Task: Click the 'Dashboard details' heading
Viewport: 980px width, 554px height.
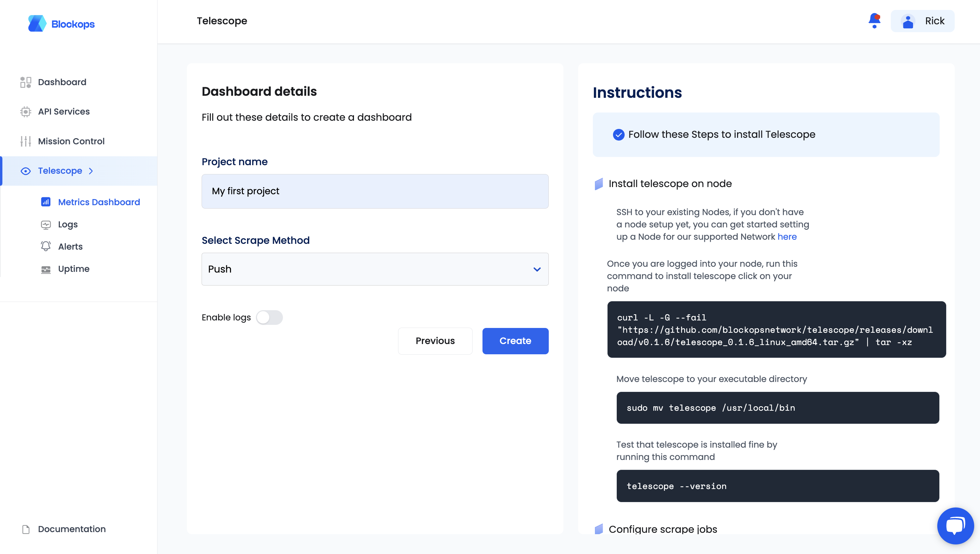Action: (x=259, y=91)
